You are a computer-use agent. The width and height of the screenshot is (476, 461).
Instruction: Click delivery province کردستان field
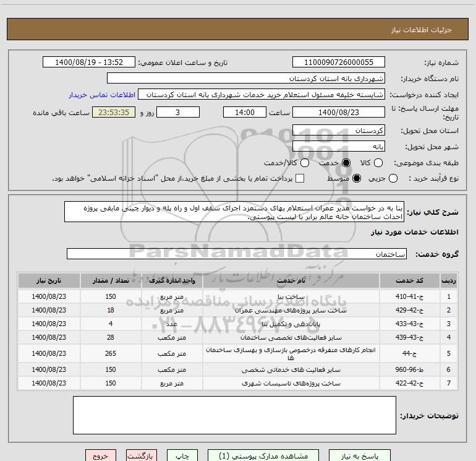tap(339, 131)
